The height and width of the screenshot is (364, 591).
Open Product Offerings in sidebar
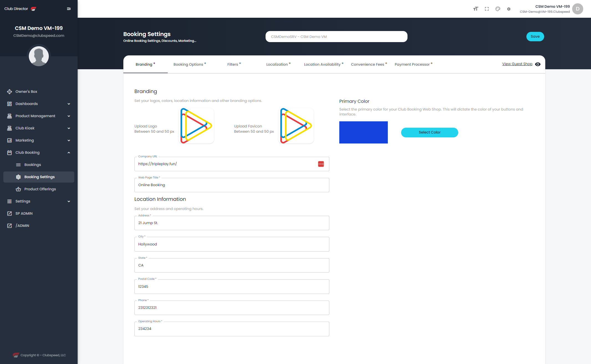click(39, 189)
